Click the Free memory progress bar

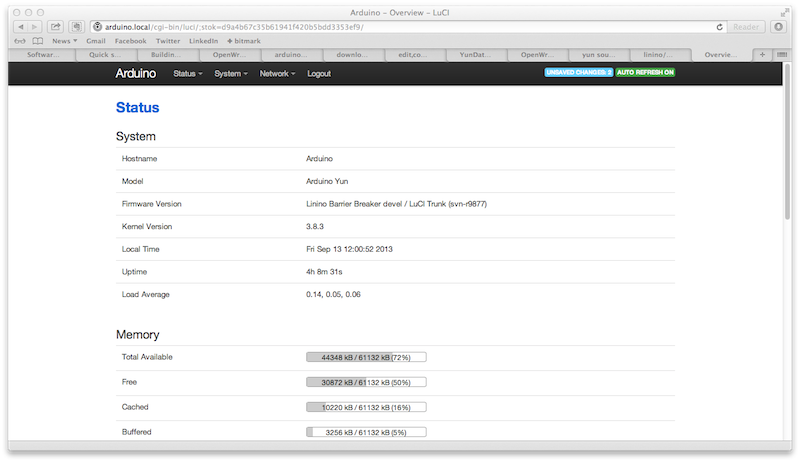pos(366,382)
